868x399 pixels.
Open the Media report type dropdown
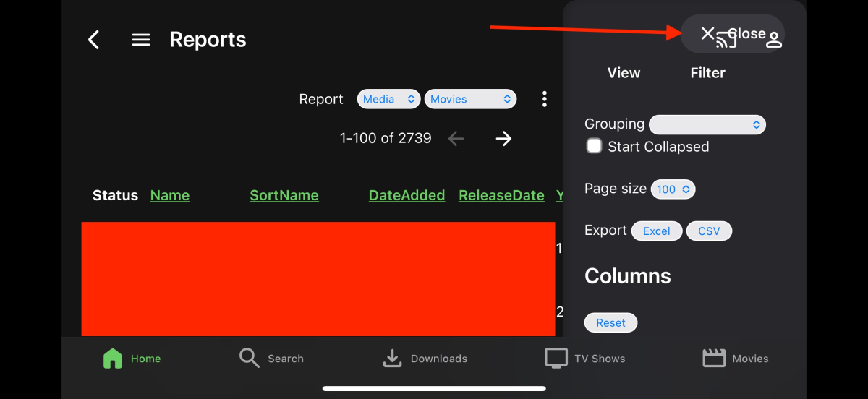[x=388, y=99]
